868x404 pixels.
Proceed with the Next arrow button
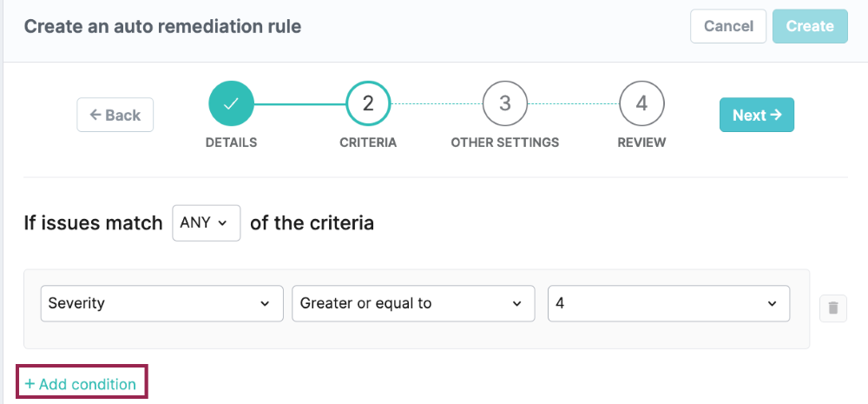tap(756, 115)
